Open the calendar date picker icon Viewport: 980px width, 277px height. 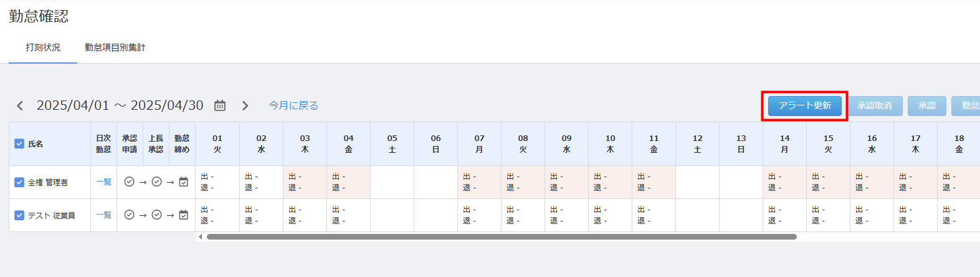[220, 105]
